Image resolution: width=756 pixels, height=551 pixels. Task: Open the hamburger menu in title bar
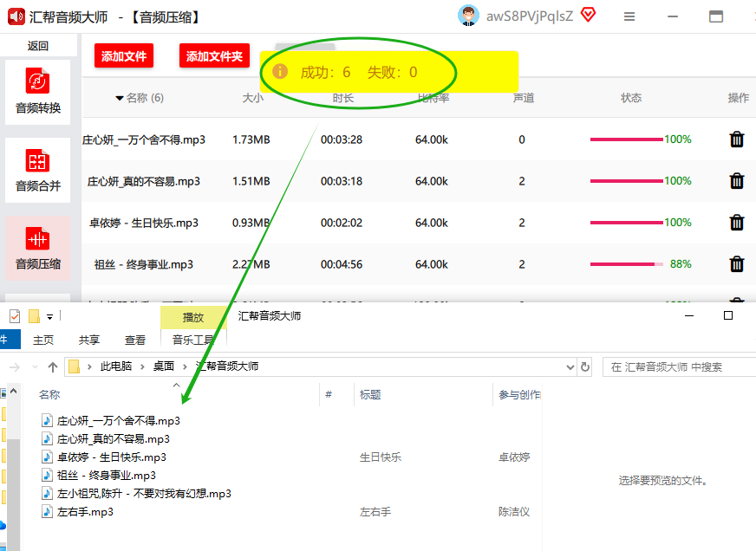click(629, 16)
